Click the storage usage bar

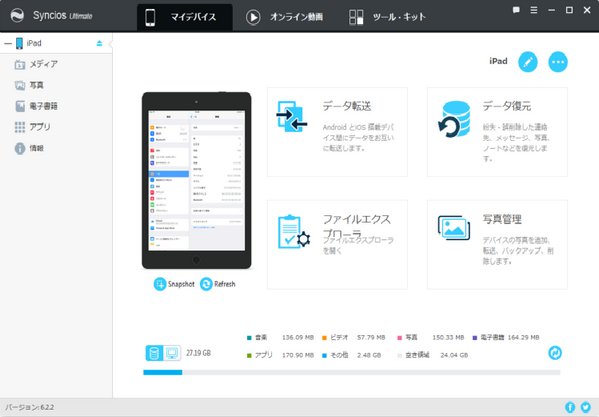tap(351, 372)
